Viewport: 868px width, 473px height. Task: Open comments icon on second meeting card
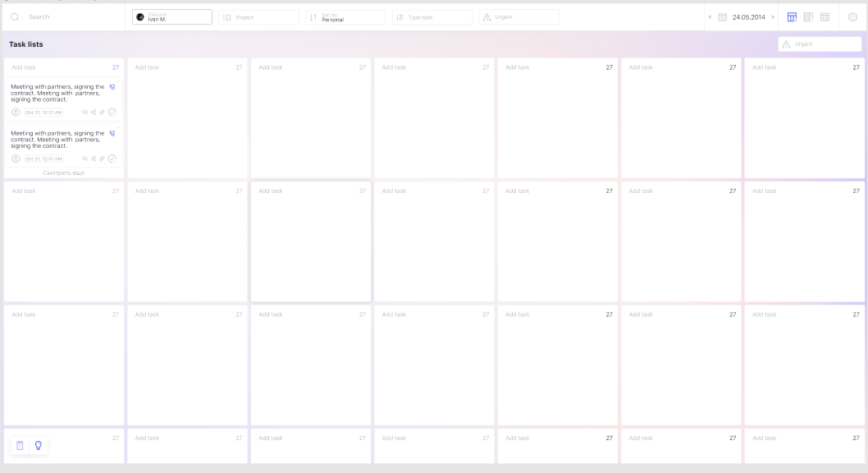[x=85, y=159]
